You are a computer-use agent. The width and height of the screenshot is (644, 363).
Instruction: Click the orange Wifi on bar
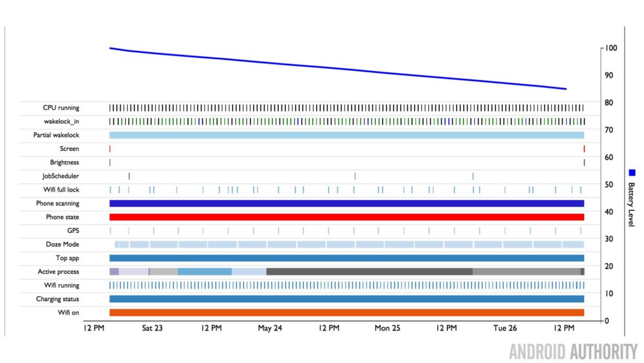[346, 313]
